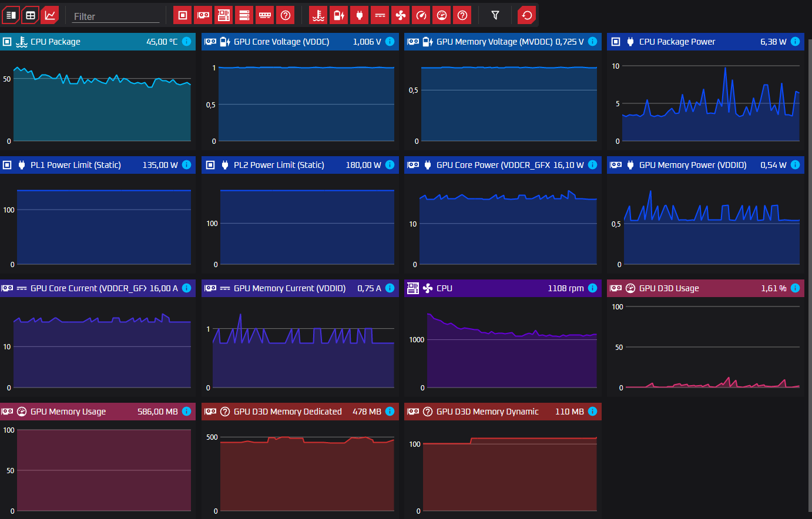Toggle clock speed gauge sensor filter
Viewport: 812px width, 519px height.
tap(421, 15)
